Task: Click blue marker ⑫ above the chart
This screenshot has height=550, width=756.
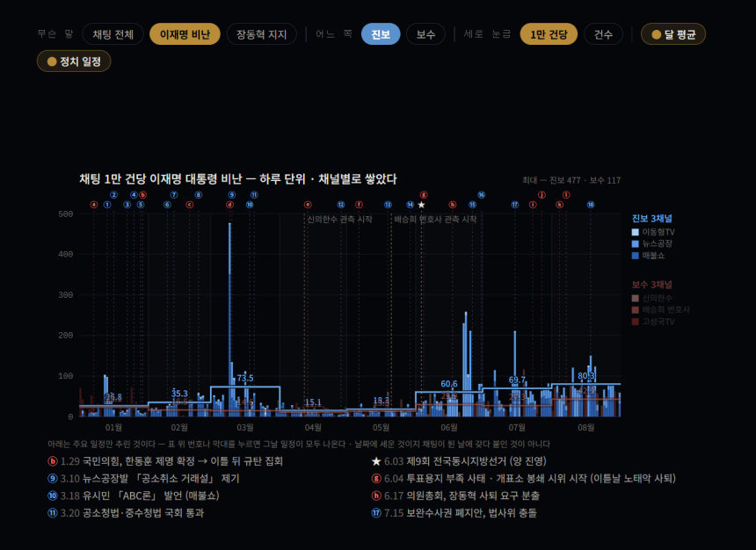Action: pyautogui.click(x=341, y=205)
